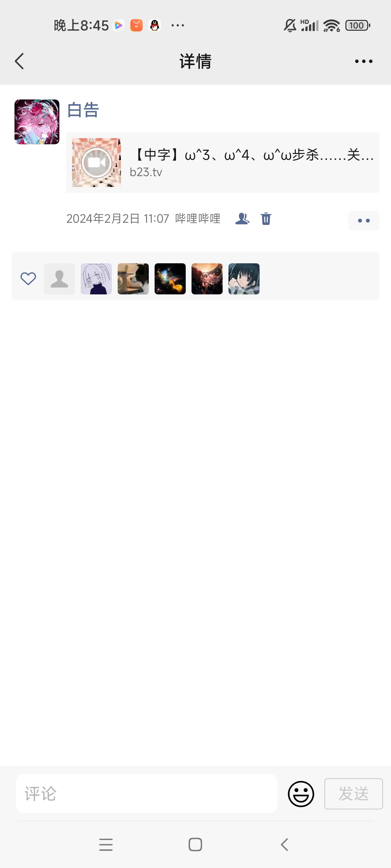Tap the Android home navigation button
Image resolution: width=391 pixels, height=868 pixels.
tap(195, 844)
